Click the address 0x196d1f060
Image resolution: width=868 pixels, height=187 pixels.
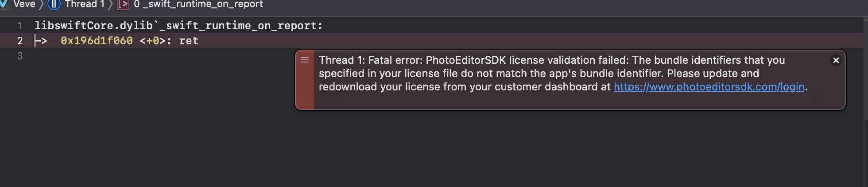tap(97, 41)
